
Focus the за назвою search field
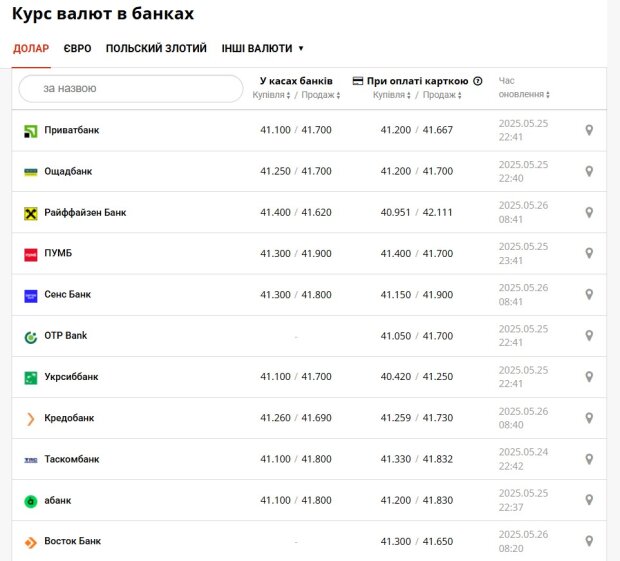pos(131,89)
